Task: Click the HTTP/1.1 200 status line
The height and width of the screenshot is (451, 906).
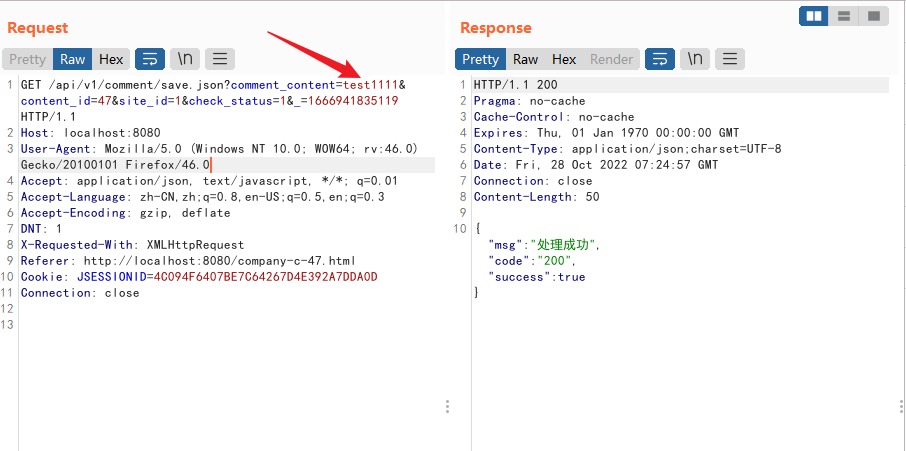Action: 515,85
